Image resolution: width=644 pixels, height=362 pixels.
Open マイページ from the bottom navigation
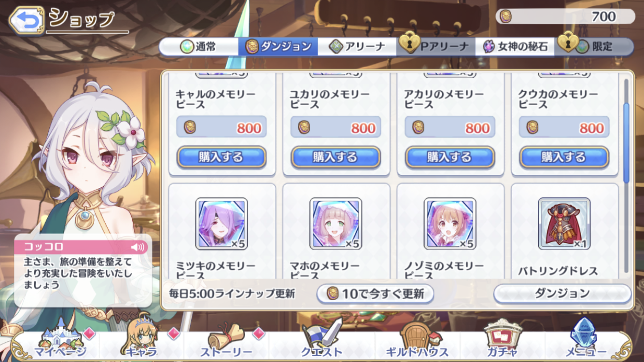pos(60,339)
